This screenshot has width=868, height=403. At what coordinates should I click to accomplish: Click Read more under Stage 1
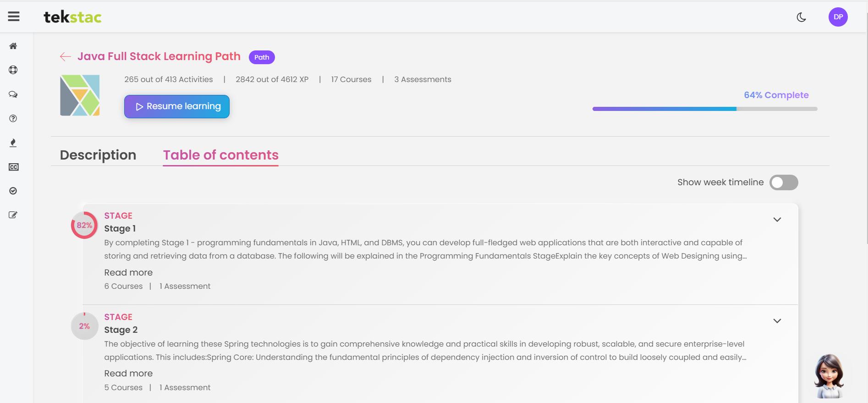pyautogui.click(x=128, y=272)
